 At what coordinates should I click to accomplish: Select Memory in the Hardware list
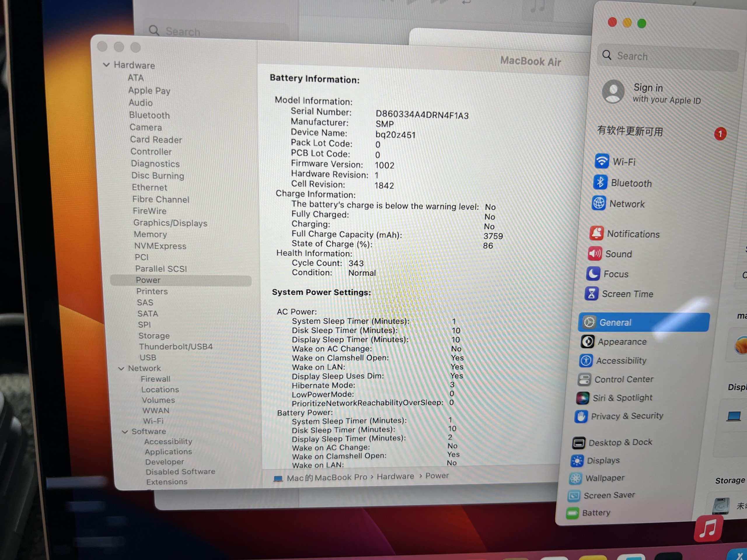click(151, 234)
